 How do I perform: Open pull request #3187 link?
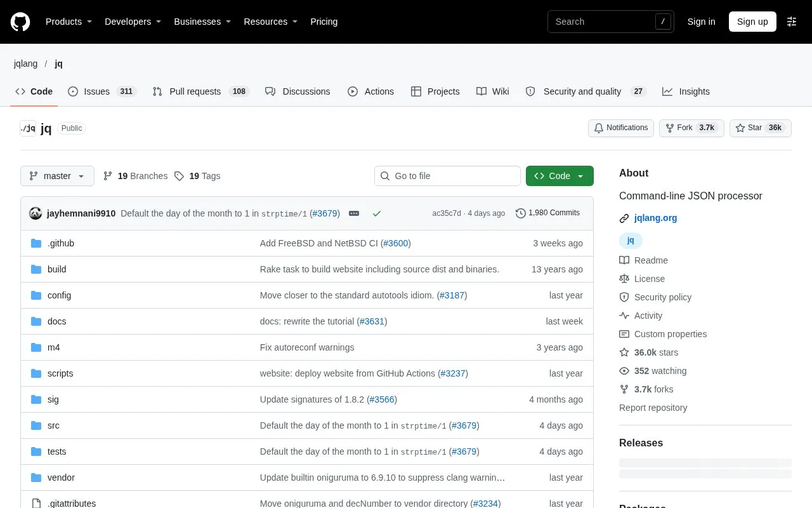tap(452, 295)
